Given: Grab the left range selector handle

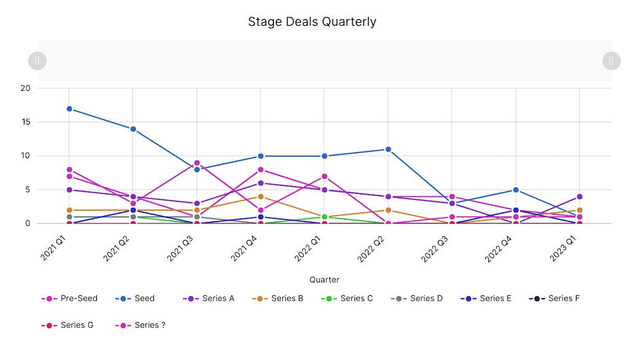Looking at the screenshot, I should coord(37,61).
